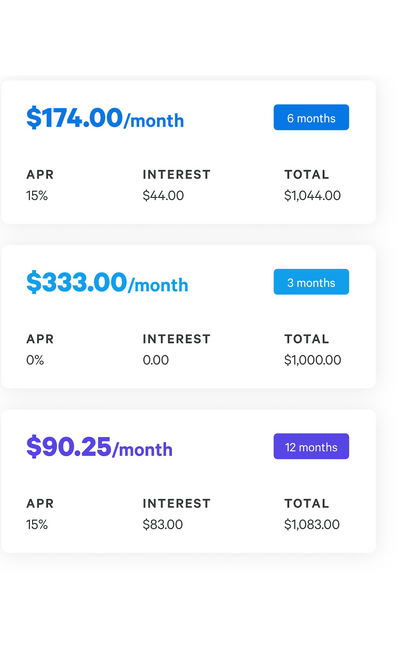Viewport: 400px width, 651px height.
Task: Click the $333.00/month price heading
Action: point(107,283)
